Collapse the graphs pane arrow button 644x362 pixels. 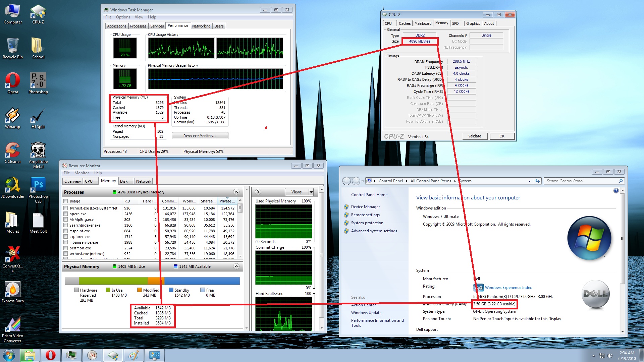point(258,192)
